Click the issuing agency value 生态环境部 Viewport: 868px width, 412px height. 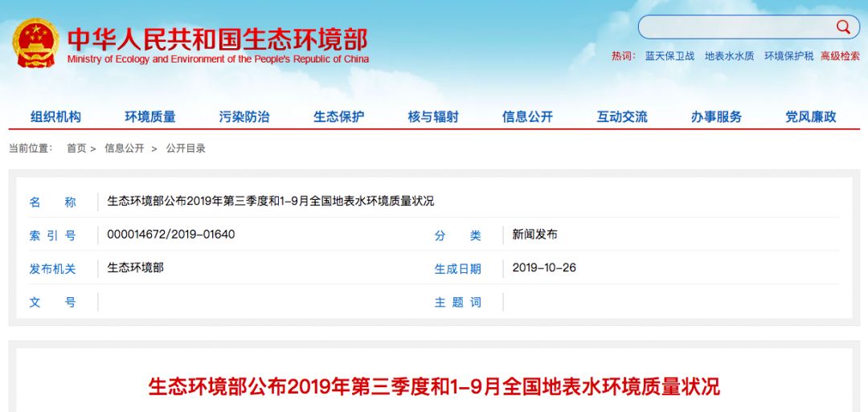pos(135,267)
